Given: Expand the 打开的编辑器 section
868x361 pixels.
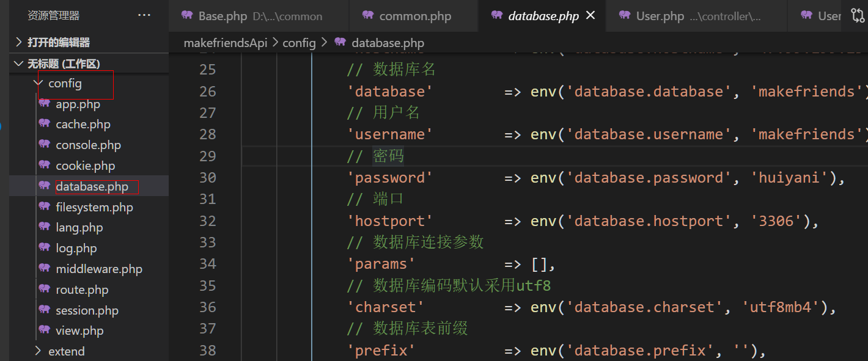Looking at the screenshot, I should pos(58,42).
